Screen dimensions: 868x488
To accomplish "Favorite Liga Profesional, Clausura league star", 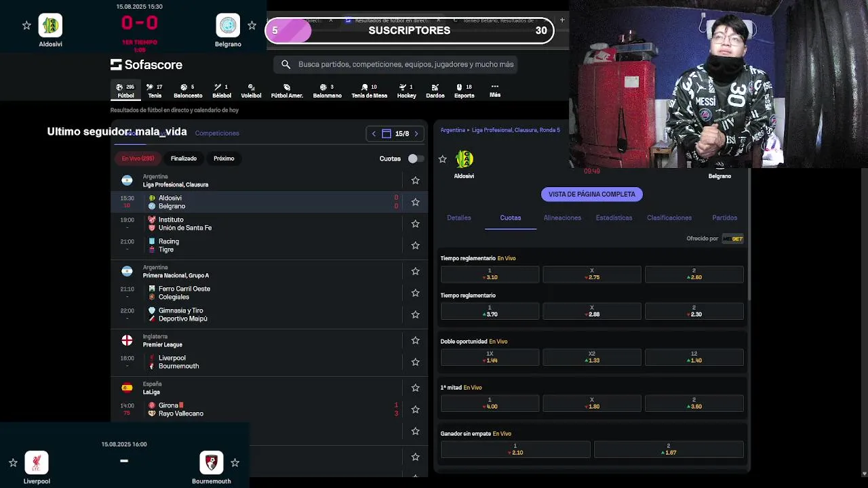I will tap(415, 180).
